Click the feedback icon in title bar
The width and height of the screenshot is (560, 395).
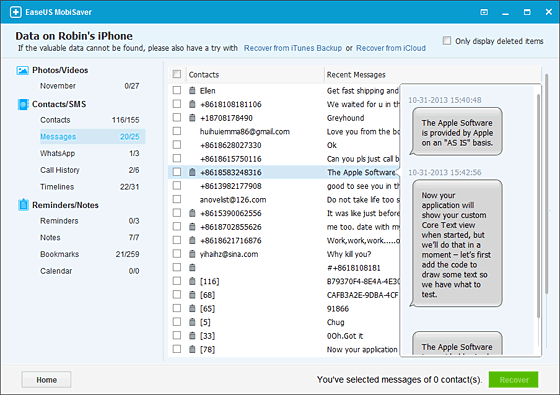484,12
